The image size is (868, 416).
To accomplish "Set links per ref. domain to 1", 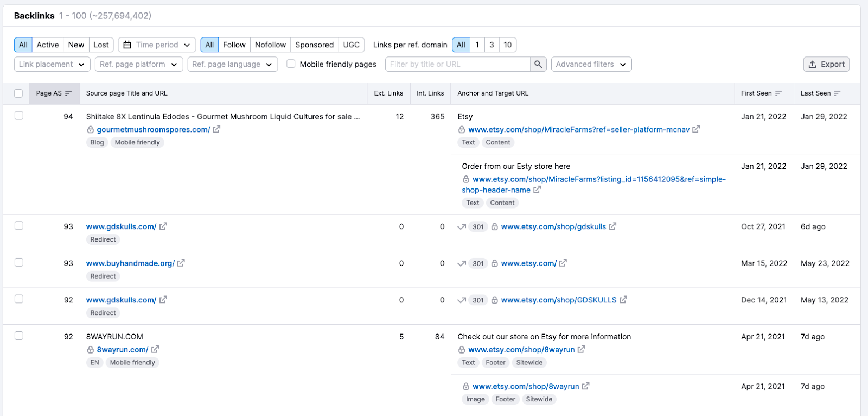I will [477, 45].
